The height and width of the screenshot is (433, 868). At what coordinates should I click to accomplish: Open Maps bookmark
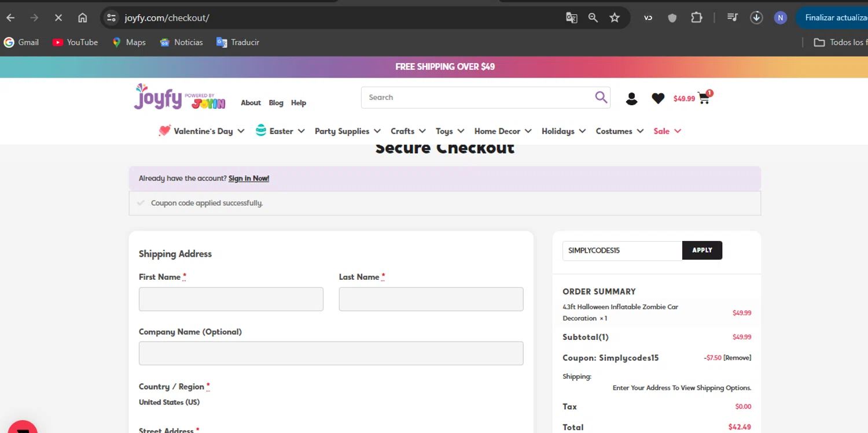pos(129,42)
